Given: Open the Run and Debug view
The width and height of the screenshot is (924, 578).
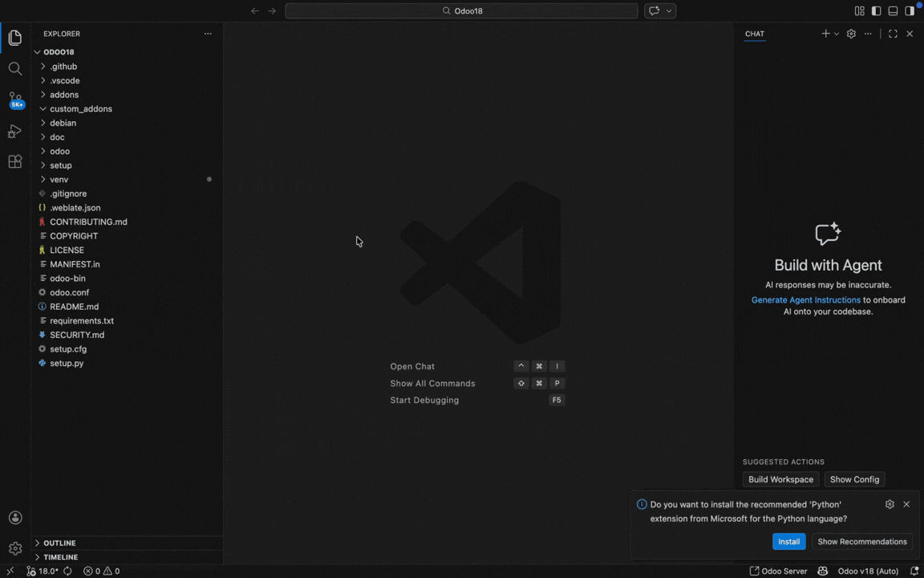Looking at the screenshot, I should 15,131.
